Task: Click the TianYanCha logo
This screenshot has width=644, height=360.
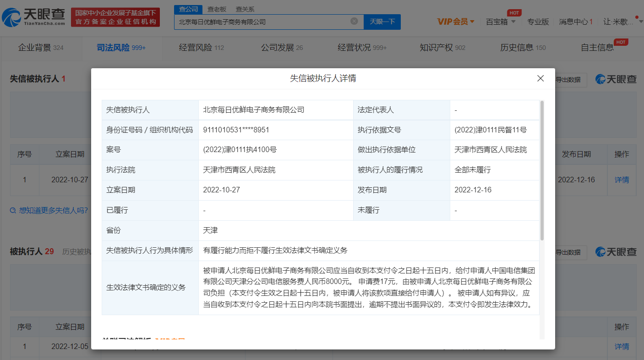Action: coord(33,17)
